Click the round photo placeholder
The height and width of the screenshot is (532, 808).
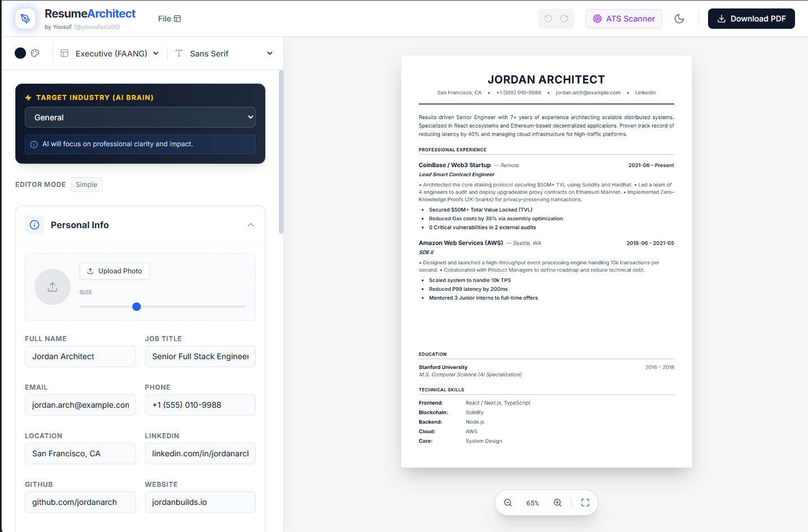pos(53,287)
